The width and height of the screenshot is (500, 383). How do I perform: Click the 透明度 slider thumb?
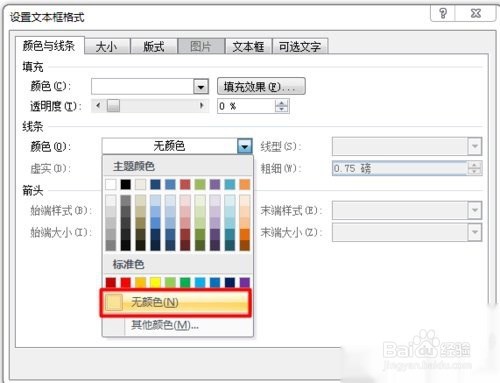113,106
